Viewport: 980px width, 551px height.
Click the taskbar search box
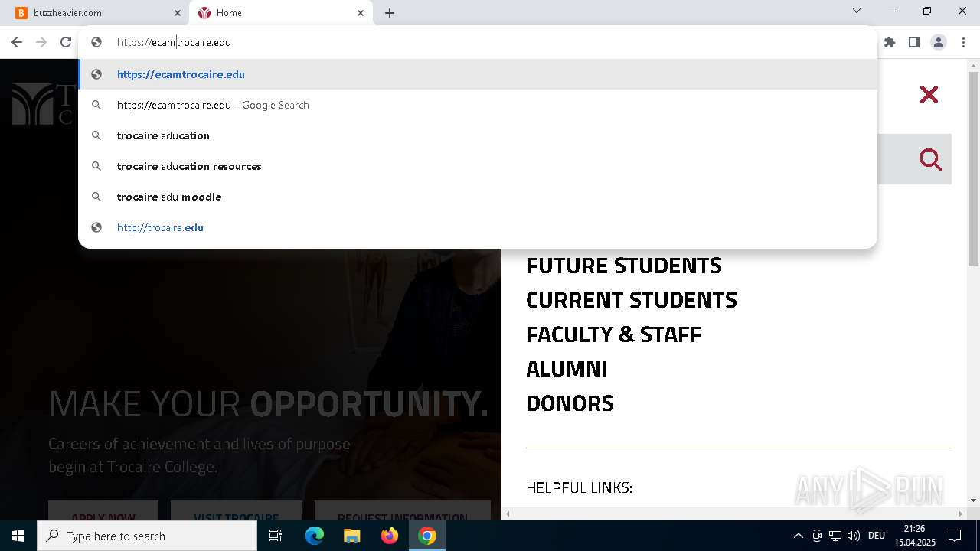pos(147,536)
